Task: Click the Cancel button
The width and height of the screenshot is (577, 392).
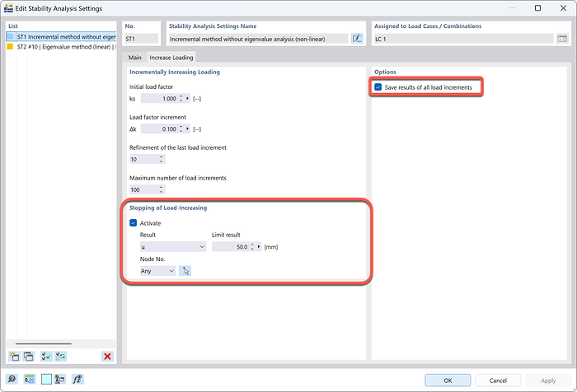Action: pyautogui.click(x=497, y=380)
